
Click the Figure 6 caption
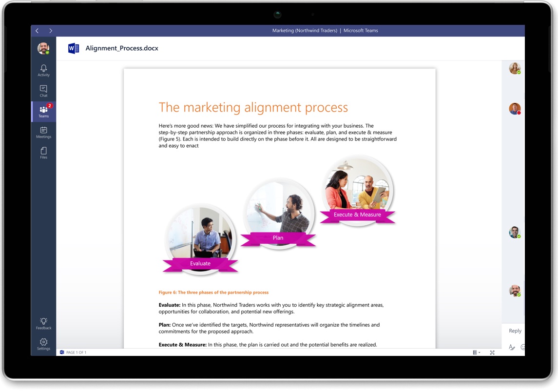tap(213, 293)
